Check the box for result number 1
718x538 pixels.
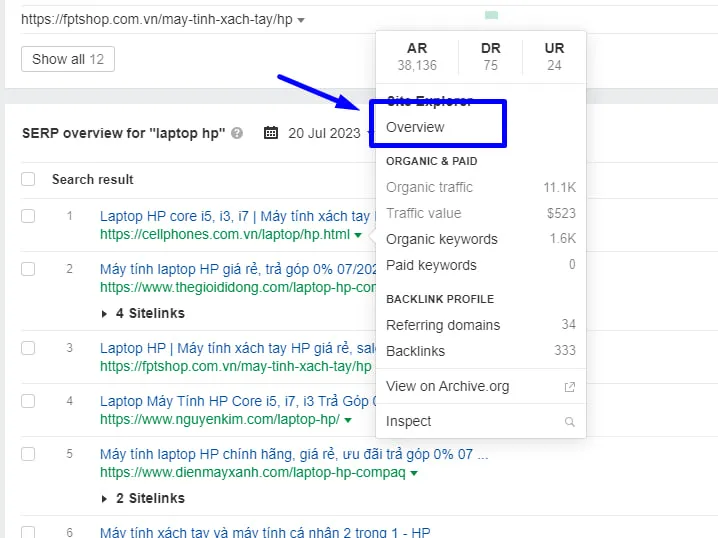coord(29,216)
